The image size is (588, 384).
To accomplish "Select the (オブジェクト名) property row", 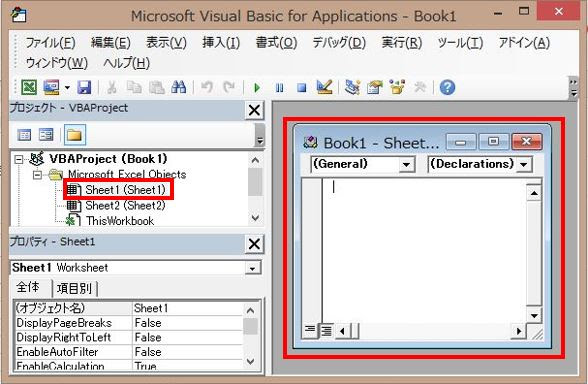I will pos(129,308).
